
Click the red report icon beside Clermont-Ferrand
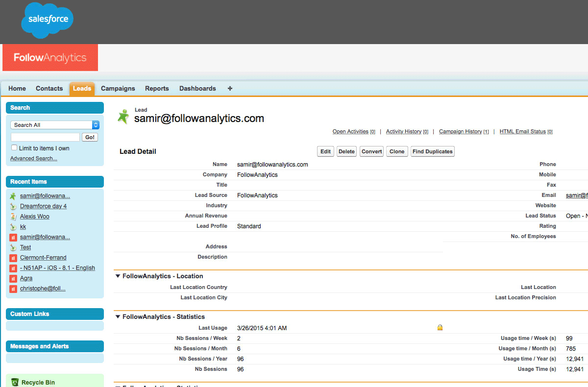pyautogui.click(x=14, y=258)
